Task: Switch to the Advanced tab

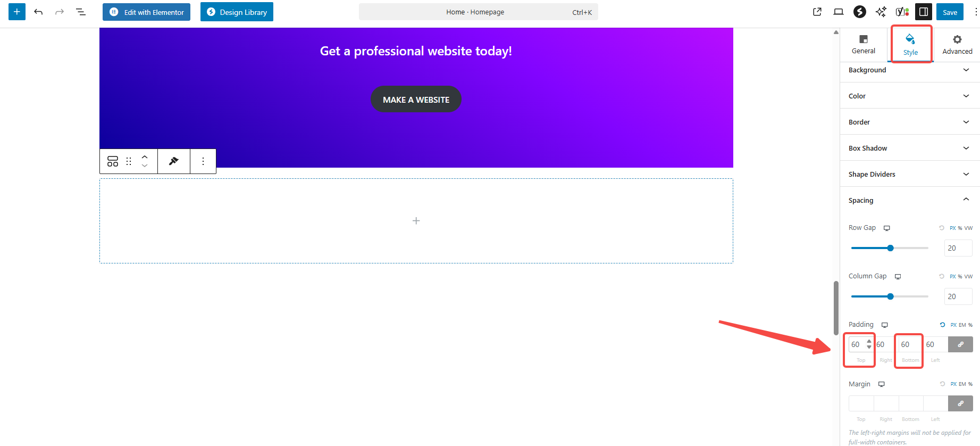Action: [x=957, y=45]
